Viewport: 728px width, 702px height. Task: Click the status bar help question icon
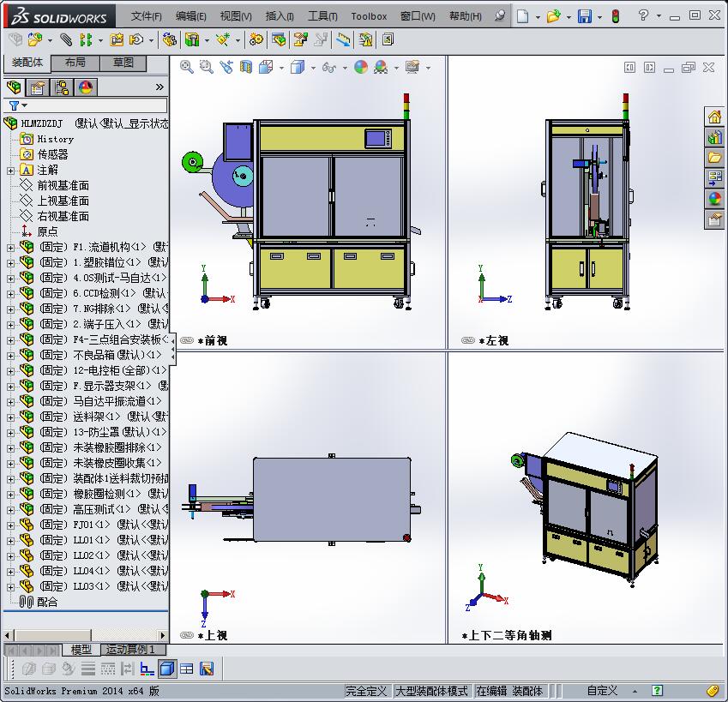657,690
